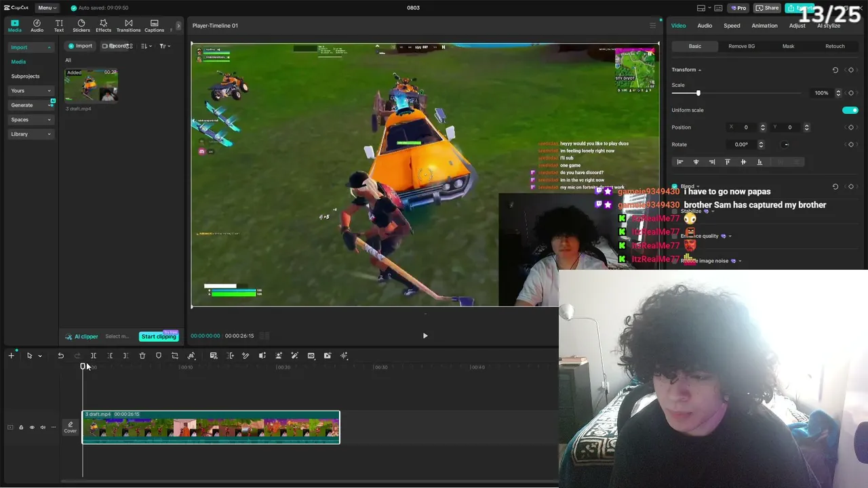Add a keyframe for Scale
The width and height of the screenshot is (868, 488).
pos(851,93)
